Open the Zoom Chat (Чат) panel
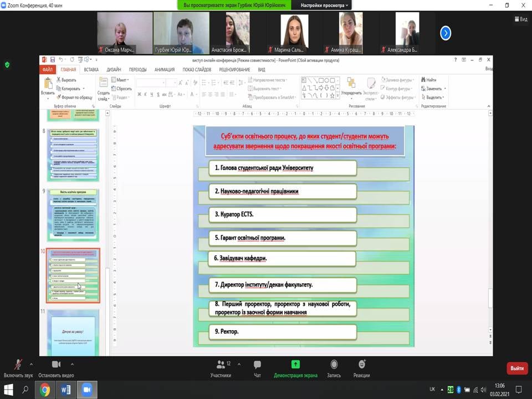 (x=257, y=365)
